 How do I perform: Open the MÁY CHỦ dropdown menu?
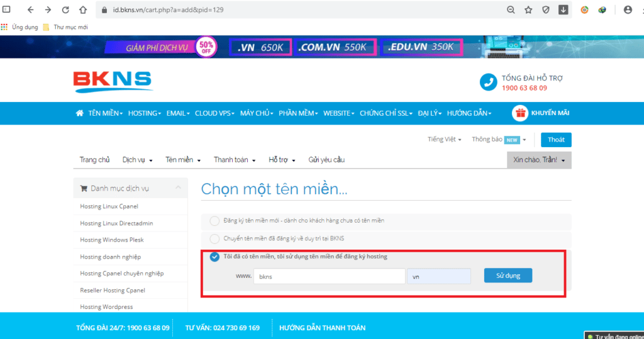pos(257,113)
